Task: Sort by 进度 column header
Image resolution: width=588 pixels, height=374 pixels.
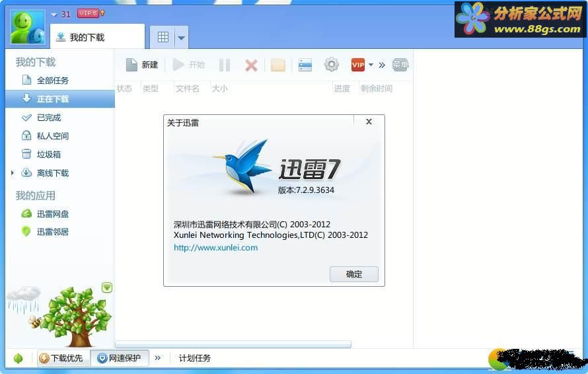Action: coord(342,89)
